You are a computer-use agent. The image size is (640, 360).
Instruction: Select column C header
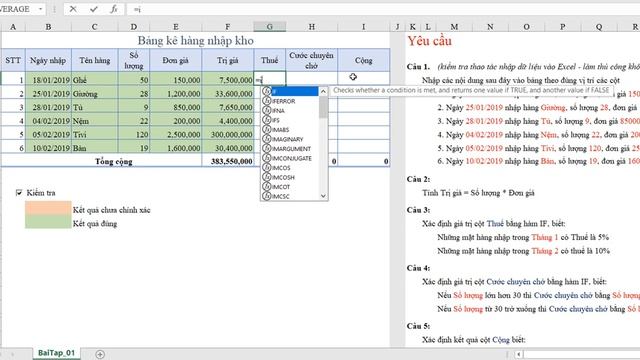94,27
